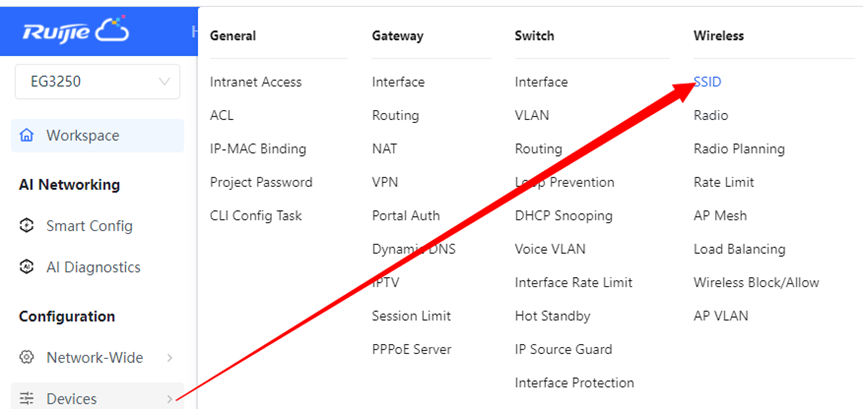Open Radio Planning settings
Image resolution: width=863 pixels, height=409 pixels.
click(x=739, y=149)
